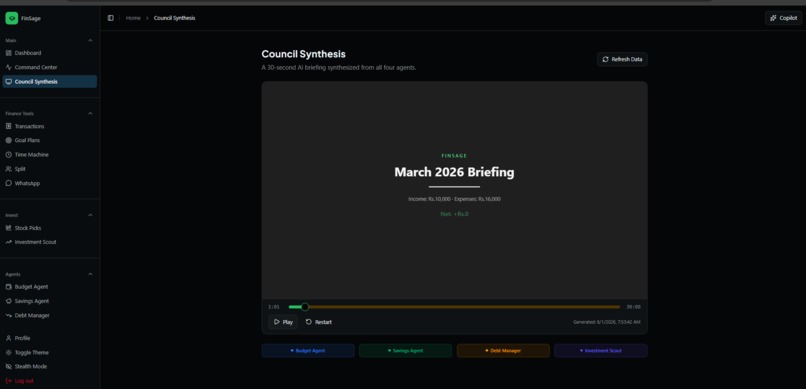This screenshot has height=389, width=806.
Task: Click the green playback slider handle
Action: (305, 307)
